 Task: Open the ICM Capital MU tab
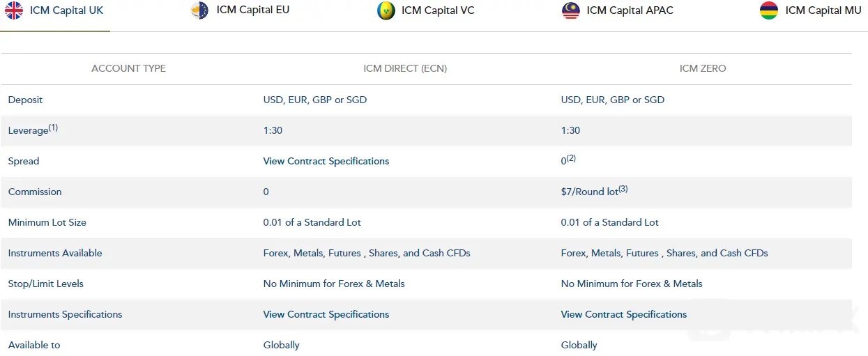tap(813, 10)
